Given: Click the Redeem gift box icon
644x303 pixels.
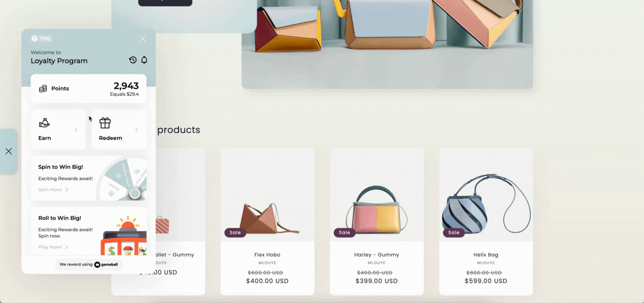Looking at the screenshot, I should coord(105,123).
